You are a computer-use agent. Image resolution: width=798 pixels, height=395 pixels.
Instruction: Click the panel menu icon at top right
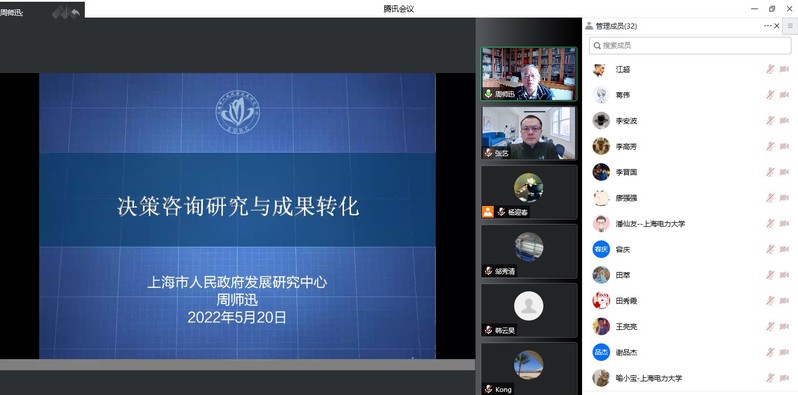click(x=790, y=26)
